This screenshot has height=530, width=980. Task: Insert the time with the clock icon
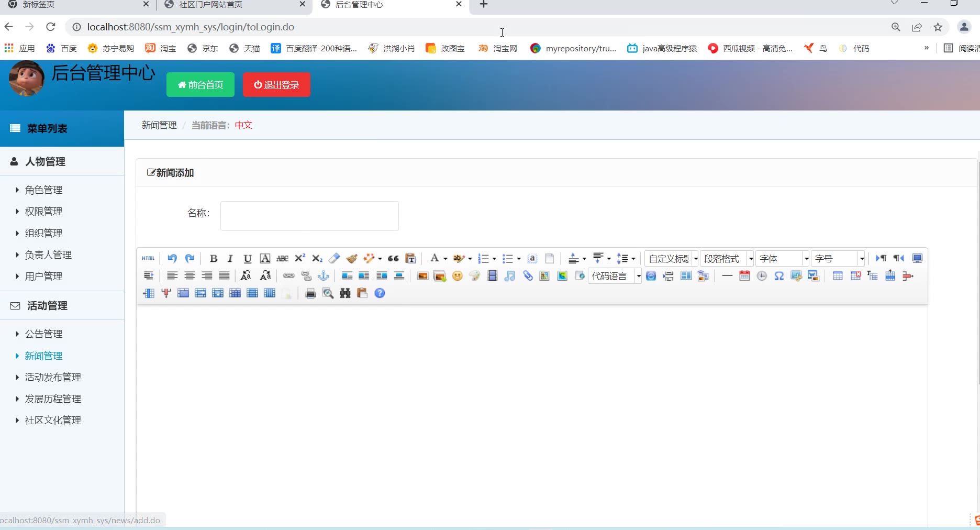762,275
